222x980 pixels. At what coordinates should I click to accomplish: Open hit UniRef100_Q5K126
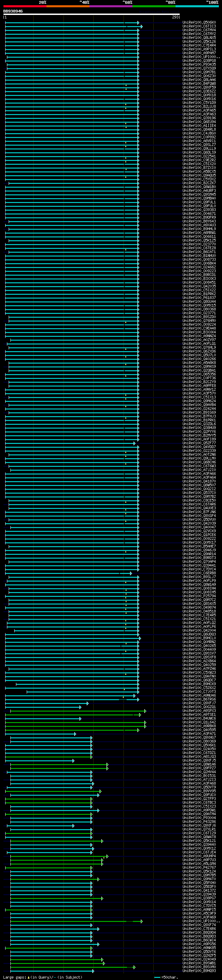coord(199,41)
